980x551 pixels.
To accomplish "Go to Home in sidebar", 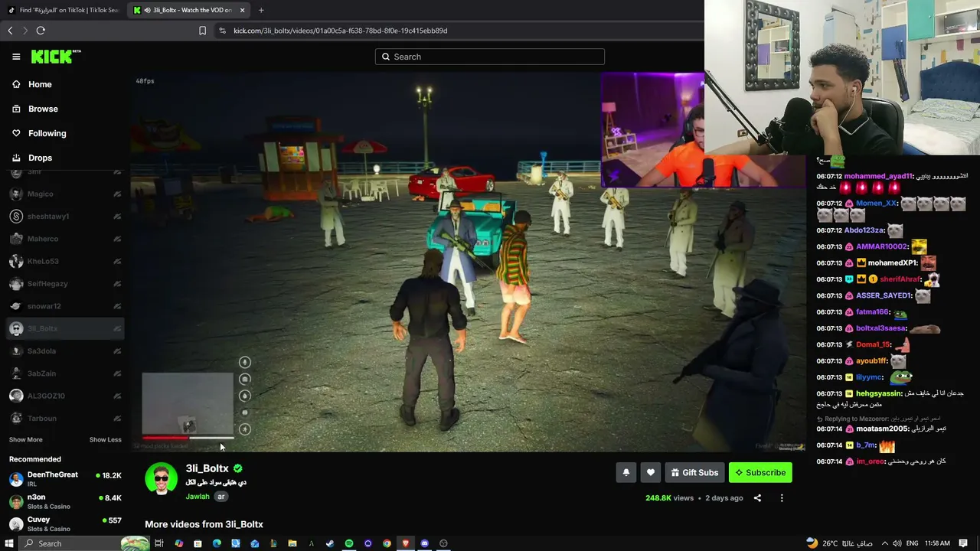I will click(x=40, y=84).
